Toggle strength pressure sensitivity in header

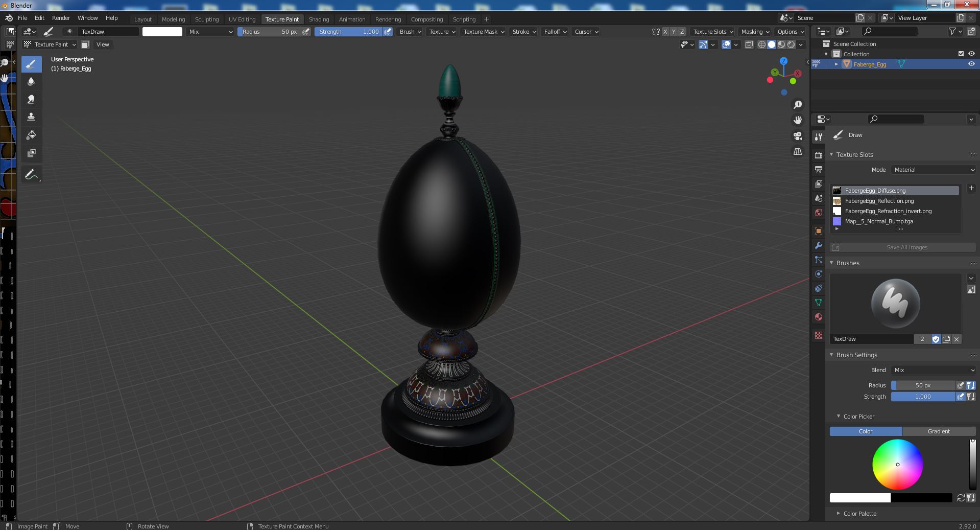(x=388, y=32)
